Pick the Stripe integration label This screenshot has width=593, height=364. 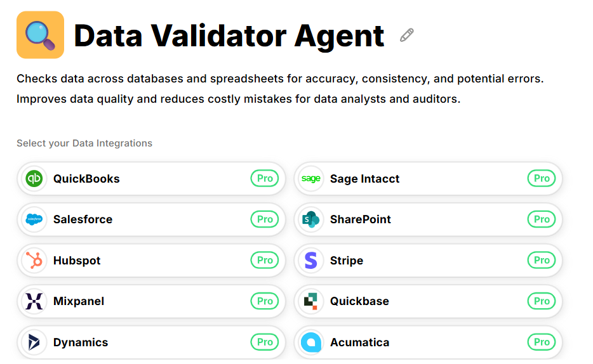pyautogui.click(x=347, y=261)
